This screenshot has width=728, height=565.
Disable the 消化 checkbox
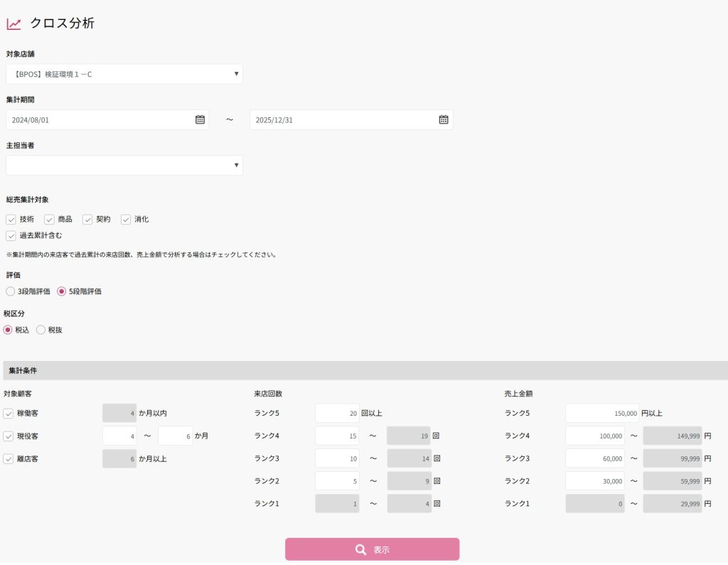click(x=127, y=220)
